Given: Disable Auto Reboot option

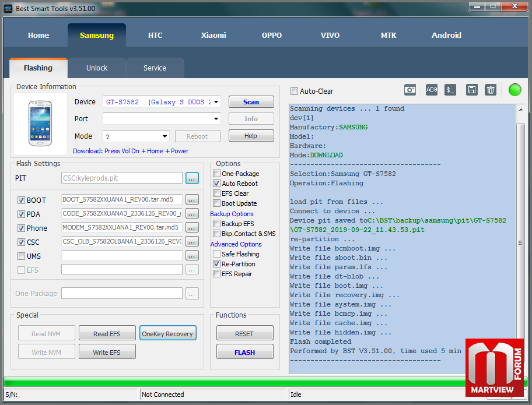Looking at the screenshot, I should [217, 184].
